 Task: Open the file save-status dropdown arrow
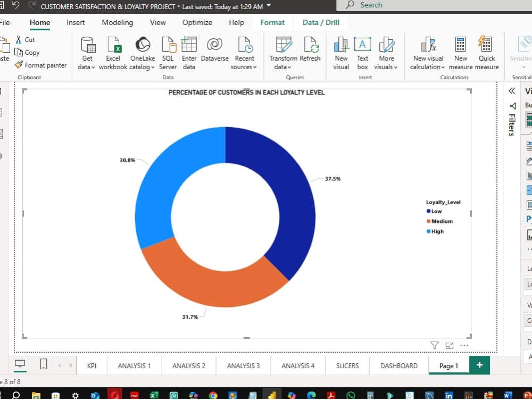tap(269, 6)
